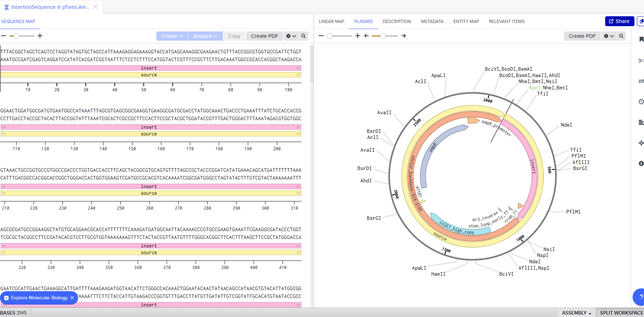Zoom in sequence map with plus icon
Image resolution: width=644 pixels, height=317 pixels.
pyautogui.click(x=40, y=36)
